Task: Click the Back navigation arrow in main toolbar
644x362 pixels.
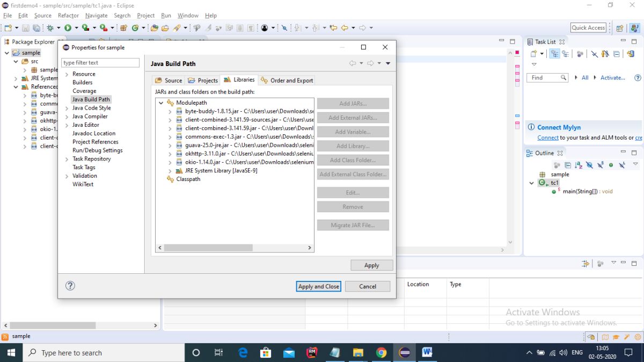Action: point(345,28)
